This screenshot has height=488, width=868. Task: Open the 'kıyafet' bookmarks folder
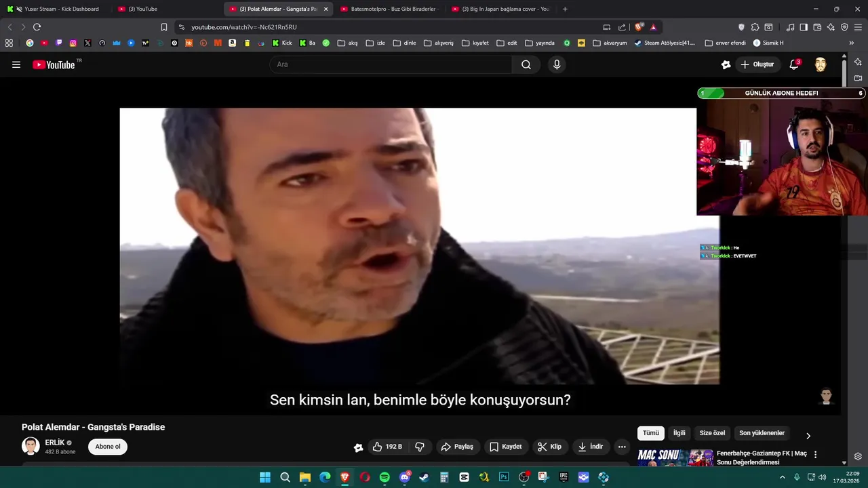point(475,43)
